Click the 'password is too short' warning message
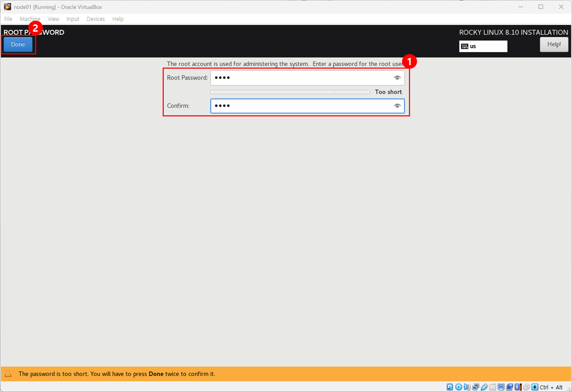This screenshot has width=572, height=392. click(117, 374)
